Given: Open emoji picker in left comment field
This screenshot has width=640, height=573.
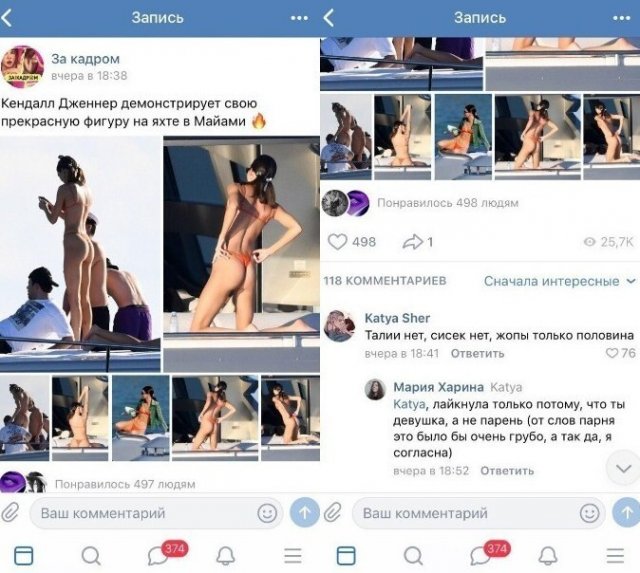Looking at the screenshot, I should (x=267, y=513).
